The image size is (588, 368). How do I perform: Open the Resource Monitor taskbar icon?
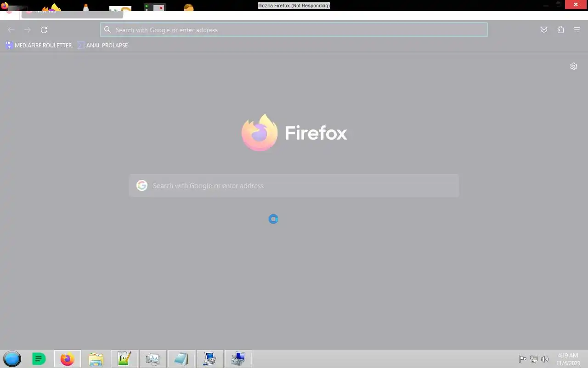[x=153, y=359]
